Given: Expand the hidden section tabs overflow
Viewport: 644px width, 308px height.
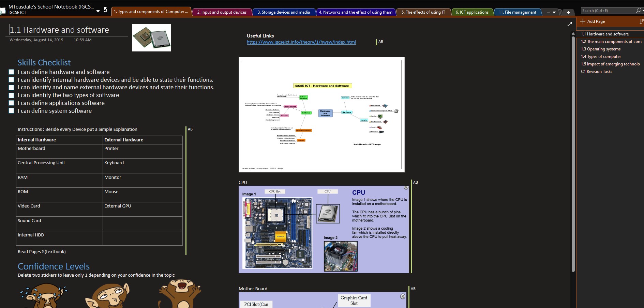Looking at the screenshot, I should 551,13.
